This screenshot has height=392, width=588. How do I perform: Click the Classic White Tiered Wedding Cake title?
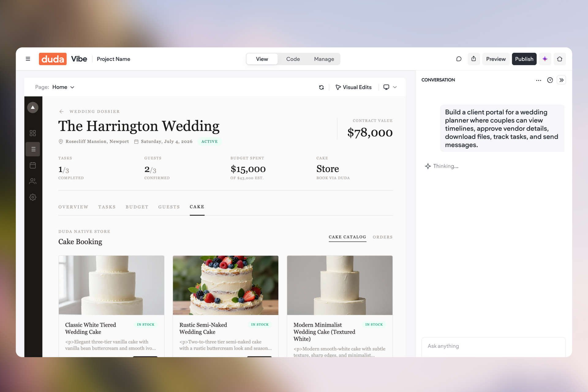[91, 328]
